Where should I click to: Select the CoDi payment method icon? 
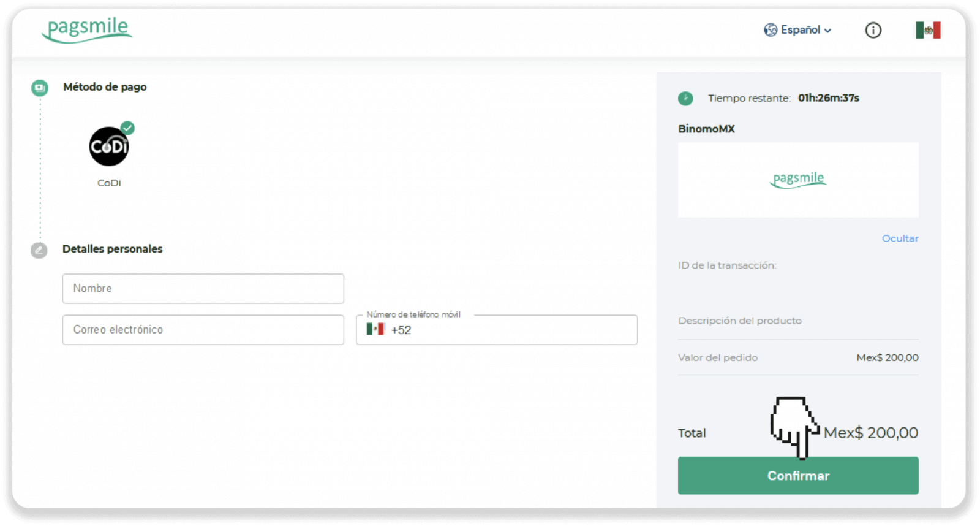click(109, 147)
